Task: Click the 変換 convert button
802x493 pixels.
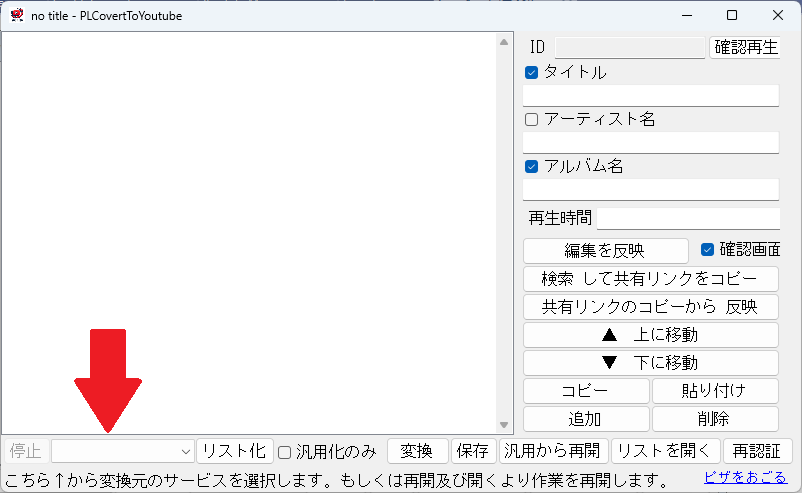Action: tap(417, 451)
